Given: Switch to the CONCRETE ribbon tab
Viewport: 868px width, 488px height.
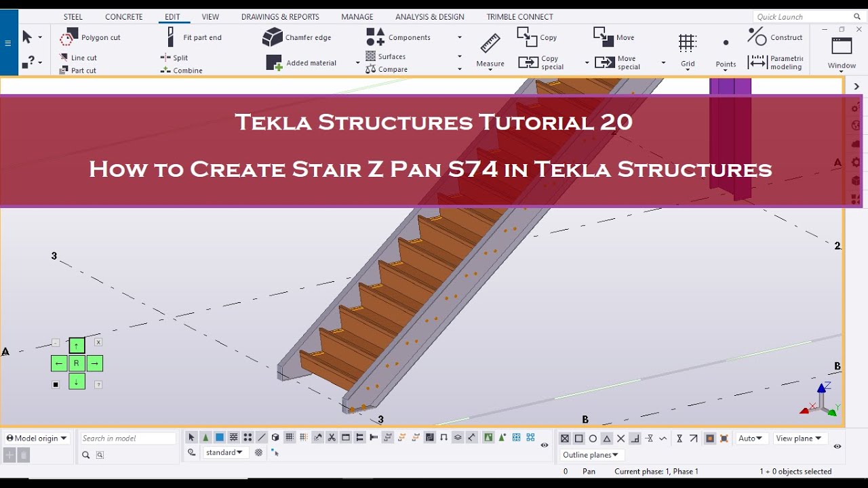Looking at the screenshot, I should (124, 17).
